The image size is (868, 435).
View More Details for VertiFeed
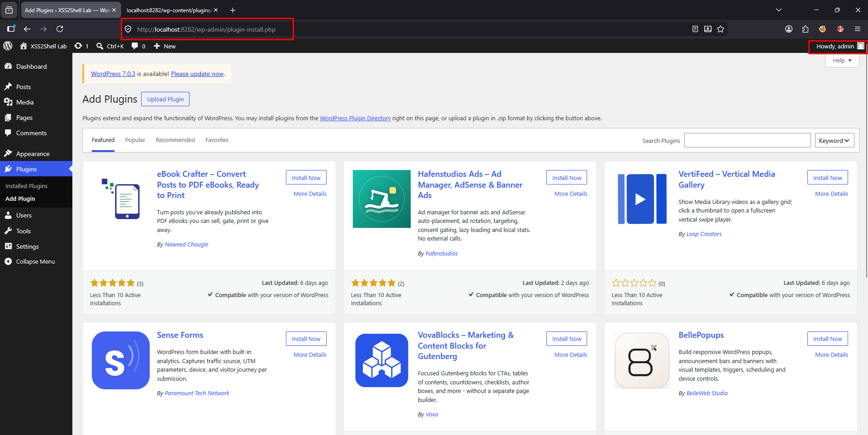831,194
